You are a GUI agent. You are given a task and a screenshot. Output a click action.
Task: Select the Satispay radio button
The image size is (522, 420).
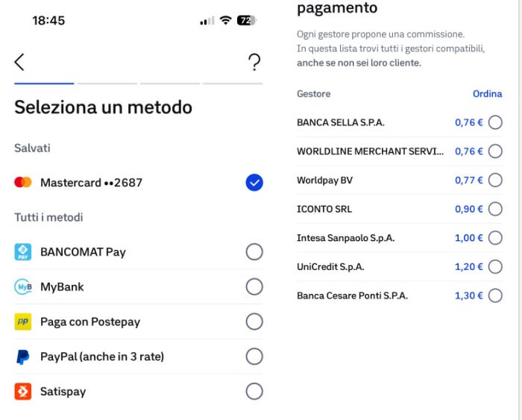click(x=254, y=392)
